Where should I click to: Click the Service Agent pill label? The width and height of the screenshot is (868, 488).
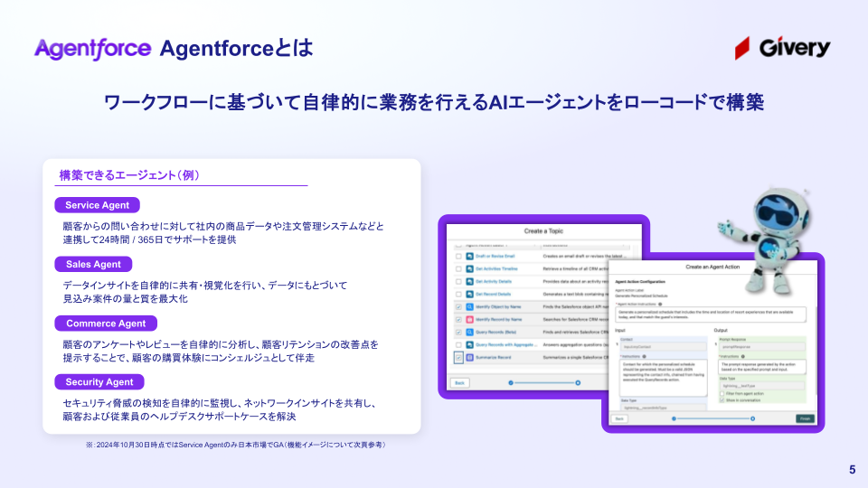[97, 205]
